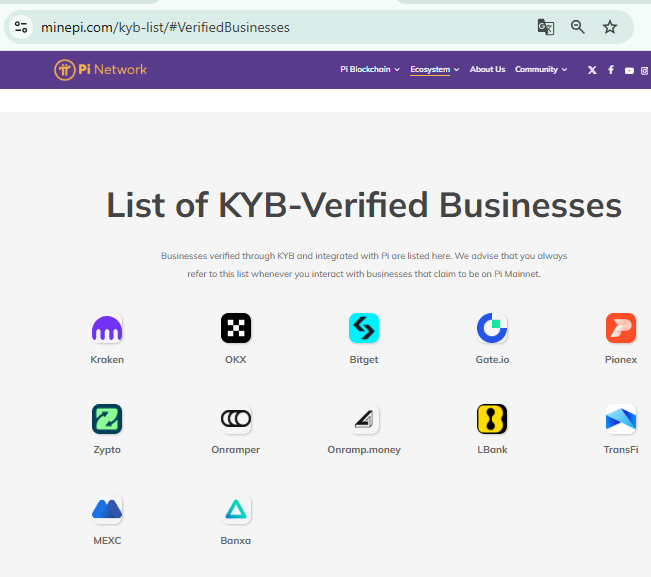651x577 pixels.
Task: Click the Kraken logo icon
Action: [x=107, y=328]
